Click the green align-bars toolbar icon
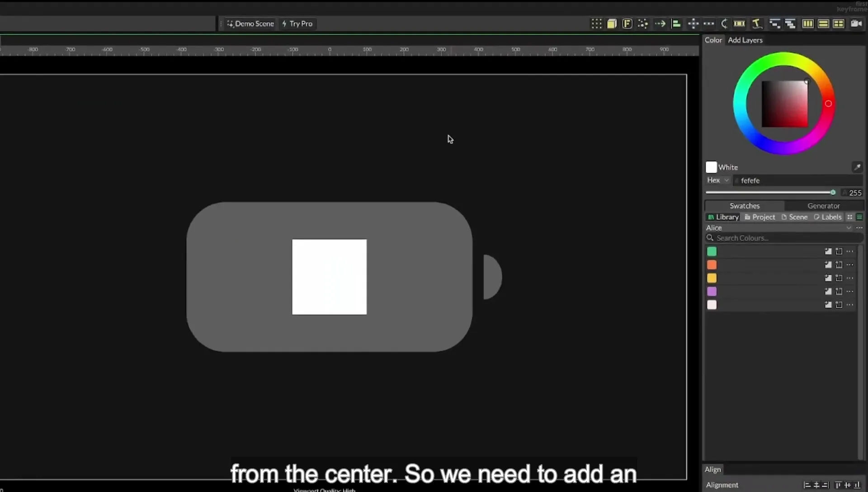 point(676,24)
